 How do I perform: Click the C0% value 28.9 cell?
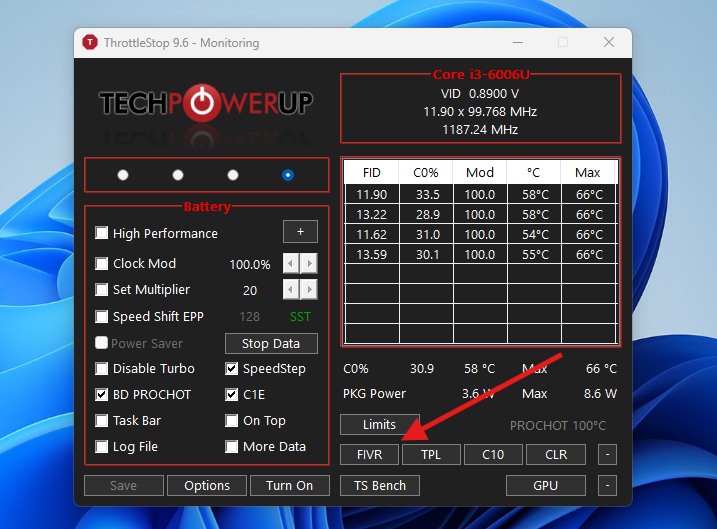pyautogui.click(x=427, y=214)
